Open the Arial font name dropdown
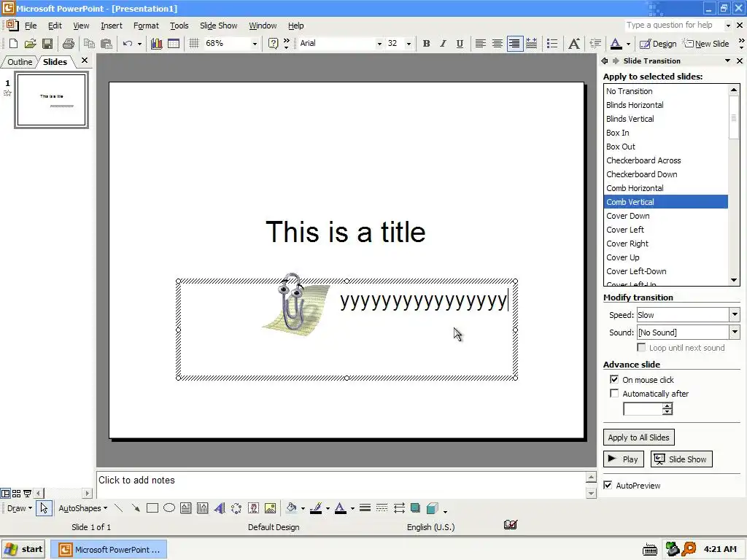The height and width of the screenshot is (560, 747). [x=379, y=43]
